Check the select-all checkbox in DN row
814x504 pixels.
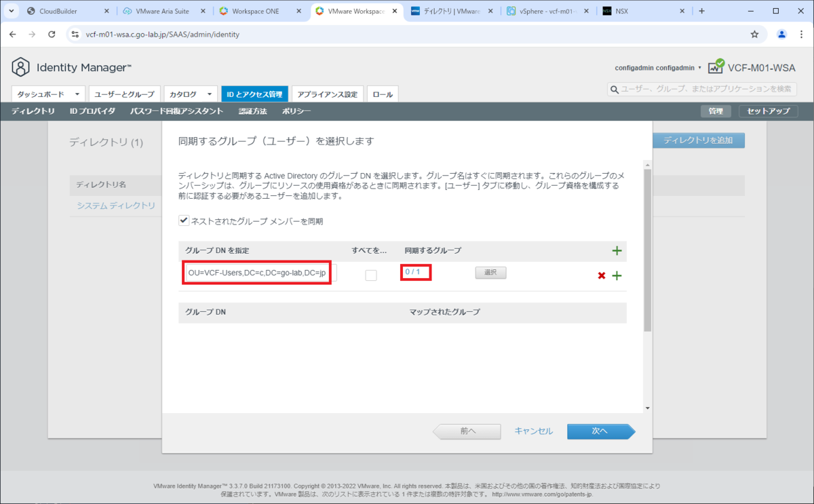tap(371, 275)
